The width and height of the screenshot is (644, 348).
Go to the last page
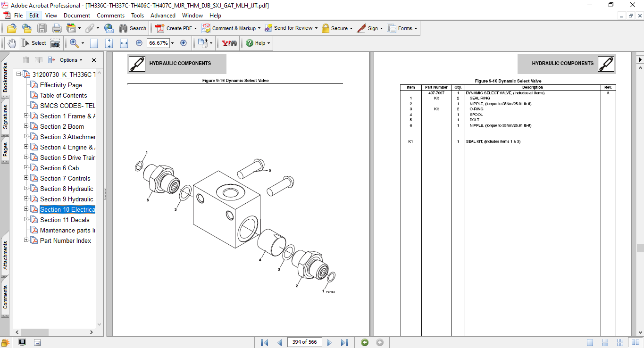344,342
